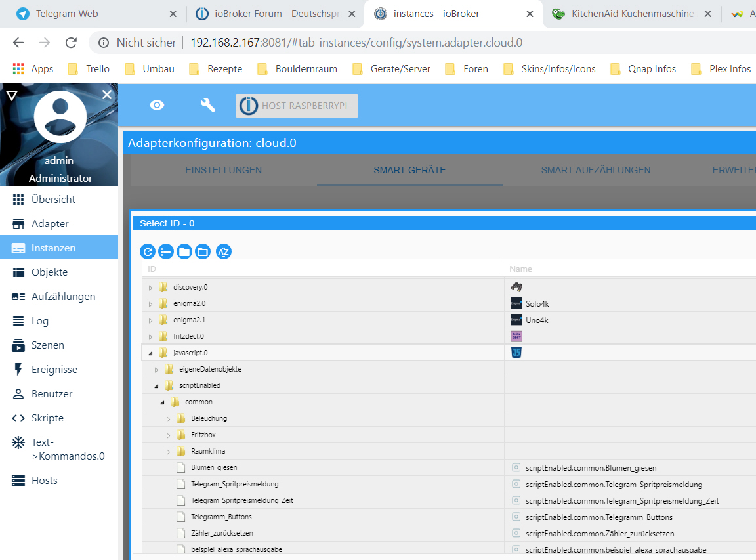756x560 pixels.
Task: Expand the fritzdect.0 tree node
Action: [x=150, y=337]
